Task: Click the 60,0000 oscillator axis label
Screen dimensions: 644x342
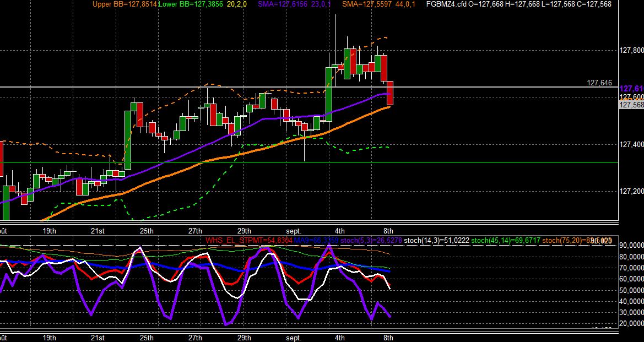Action: pyautogui.click(x=631, y=279)
